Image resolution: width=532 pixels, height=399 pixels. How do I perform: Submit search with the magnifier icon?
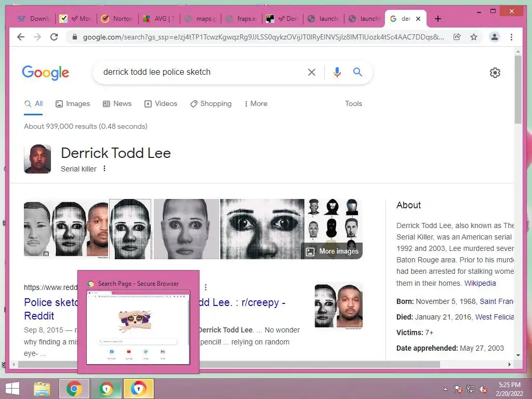(x=357, y=72)
